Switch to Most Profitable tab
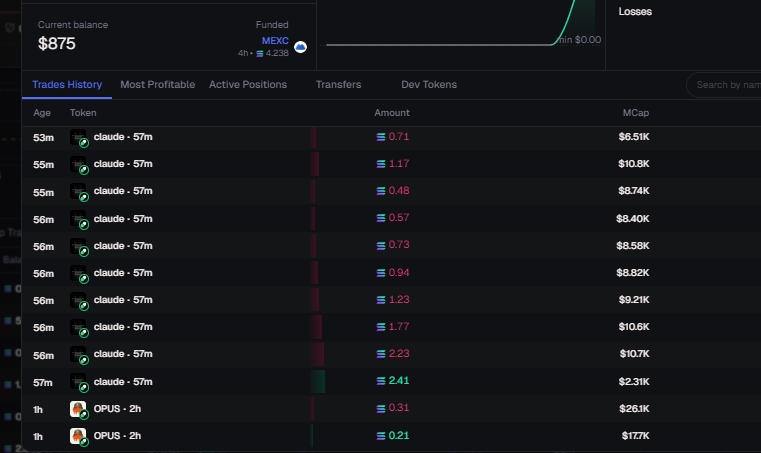 pyautogui.click(x=158, y=84)
